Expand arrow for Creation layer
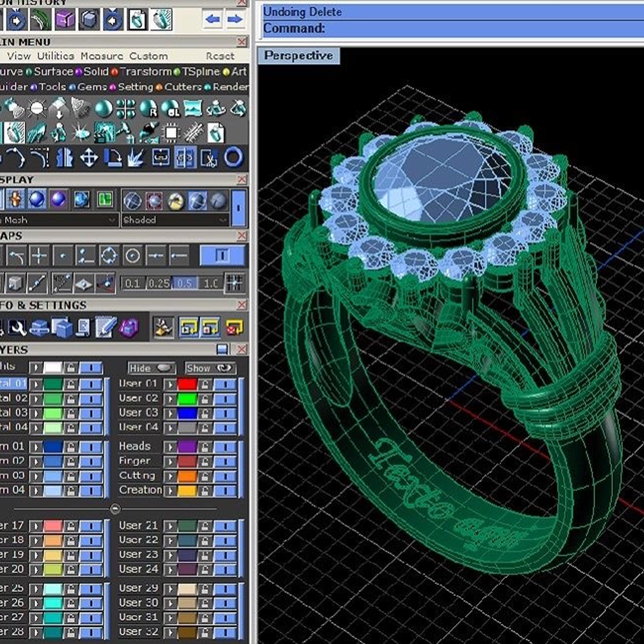This screenshot has height=644, width=644. 170,491
